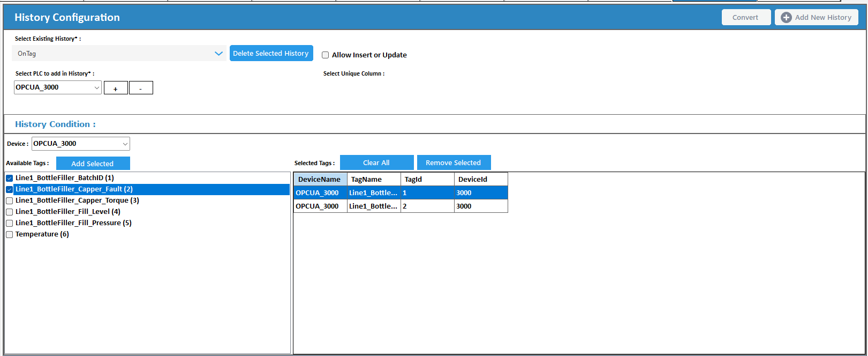
Task: Click the plus button to add PLC
Action: 116,88
